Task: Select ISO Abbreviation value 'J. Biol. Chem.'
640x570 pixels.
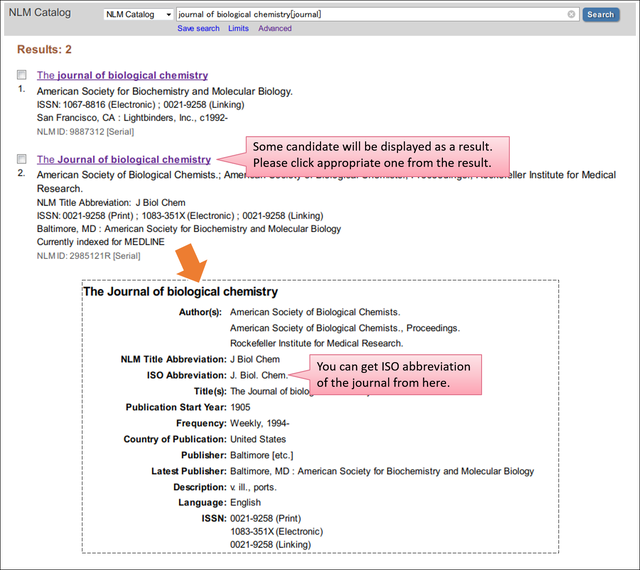Action: [x=259, y=375]
